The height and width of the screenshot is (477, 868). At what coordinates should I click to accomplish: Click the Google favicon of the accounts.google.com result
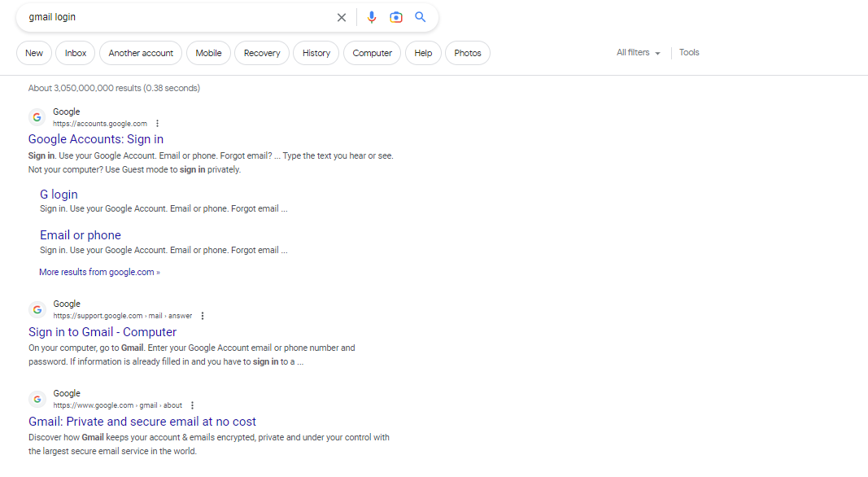click(x=37, y=117)
